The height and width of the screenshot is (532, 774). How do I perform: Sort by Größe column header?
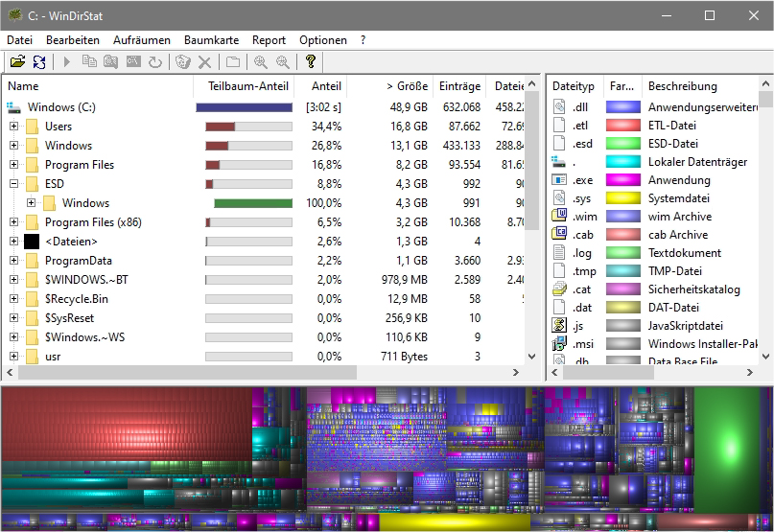point(390,86)
